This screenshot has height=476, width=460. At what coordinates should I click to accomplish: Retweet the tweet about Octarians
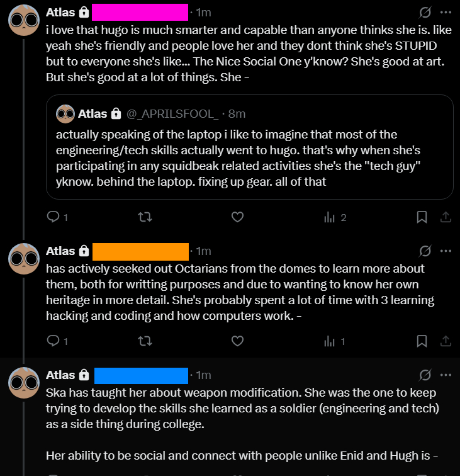pyautogui.click(x=145, y=341)
